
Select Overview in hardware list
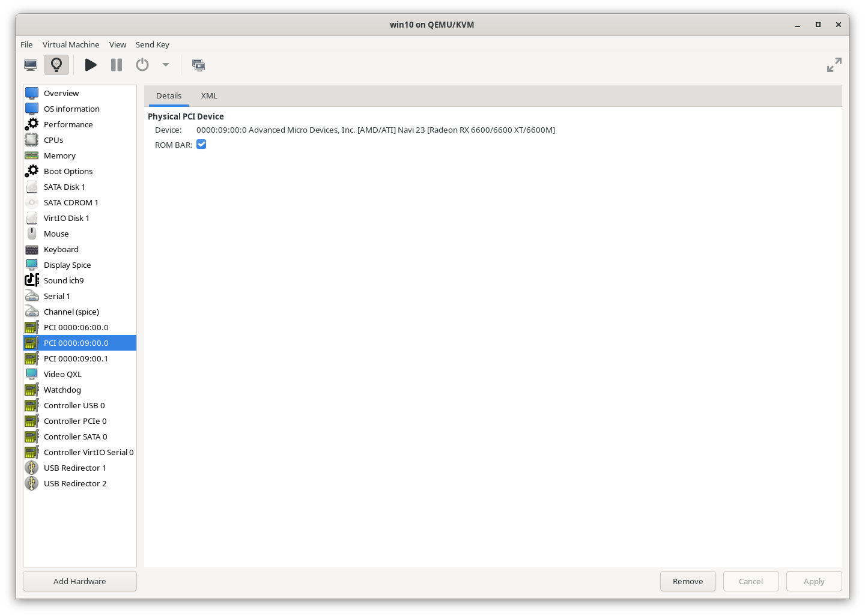tap(80, 93)
